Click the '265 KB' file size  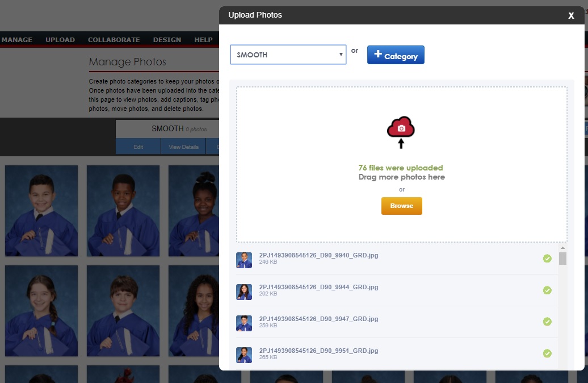(268, 357)
